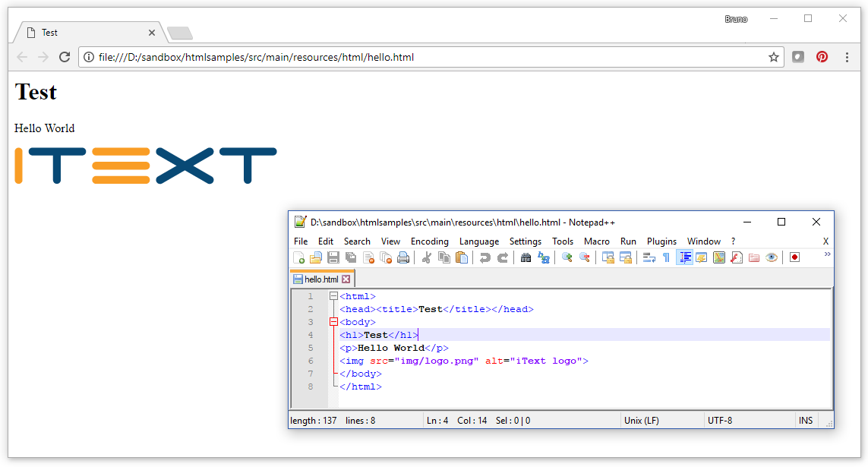
Task: Open the View menu
Action: tap(390, 241)
